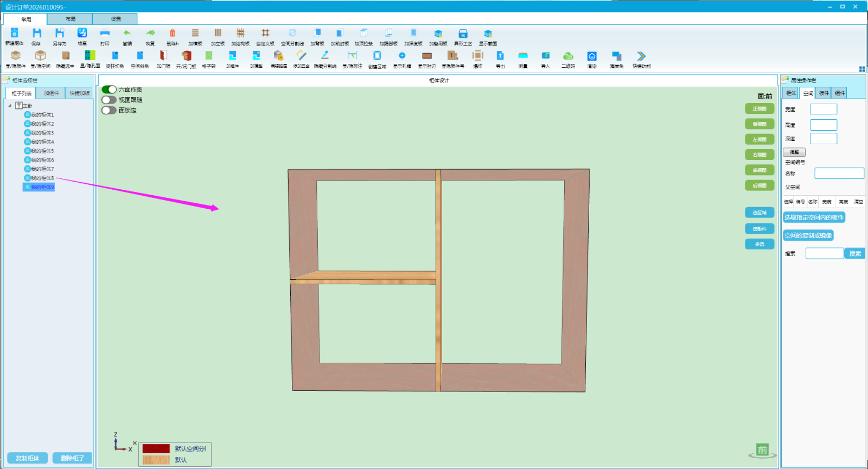
Task: Click the 爆炸 (explode view) icon
Action: point(477,56)
